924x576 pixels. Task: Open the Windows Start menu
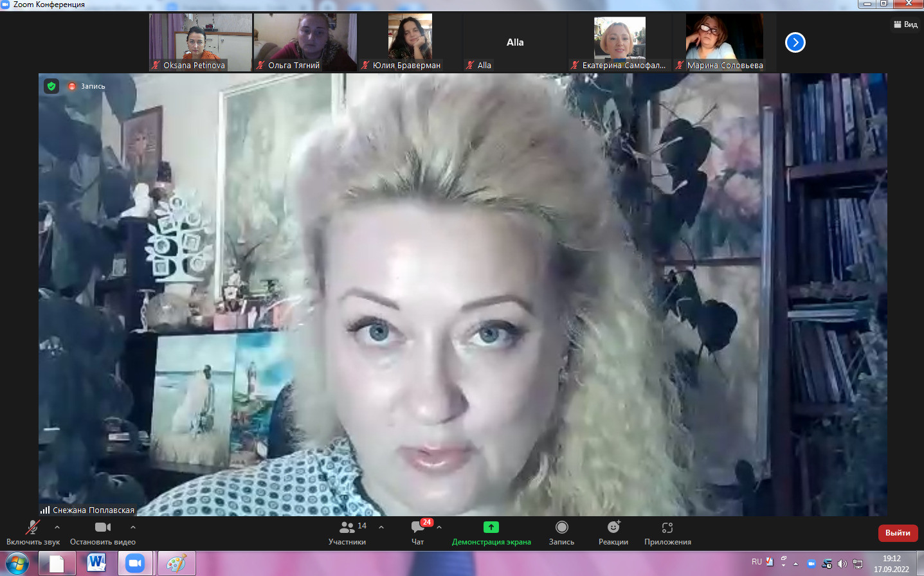17,564
